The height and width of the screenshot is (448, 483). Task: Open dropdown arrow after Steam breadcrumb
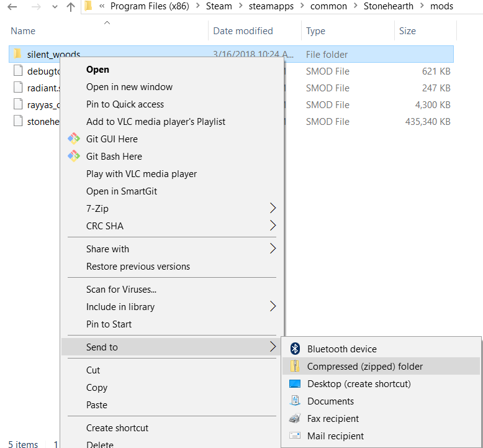tap(241, 6)
